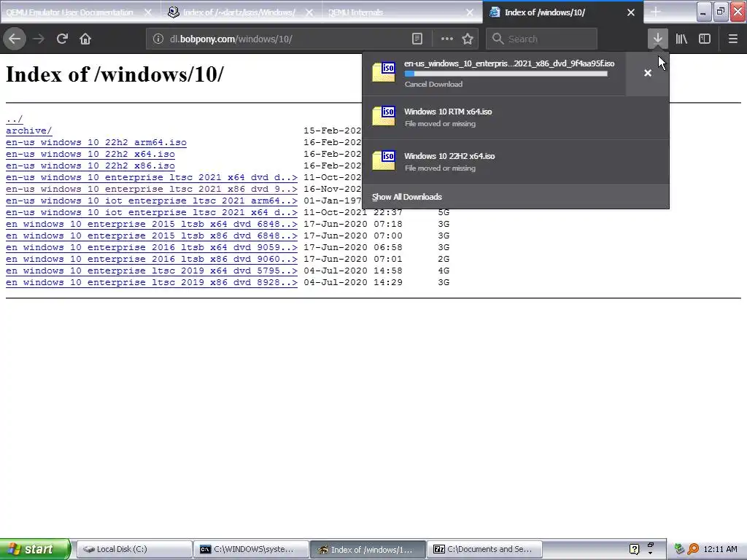Open iot enterprise ltsc 2021 arm64 link
The image size is (747, 560).
tap(152, 201)
